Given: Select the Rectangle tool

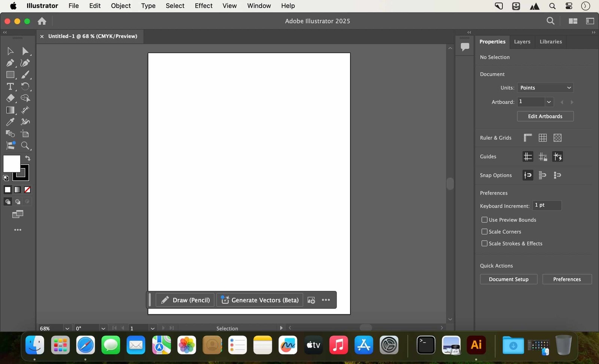Looking at the screenshot, I should (x=10, y=74).
